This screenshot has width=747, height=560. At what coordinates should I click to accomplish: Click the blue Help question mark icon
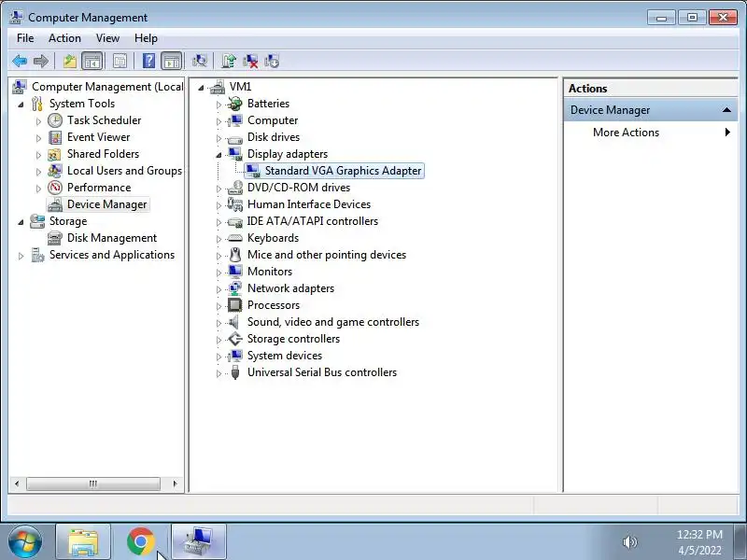click(148, 61)
